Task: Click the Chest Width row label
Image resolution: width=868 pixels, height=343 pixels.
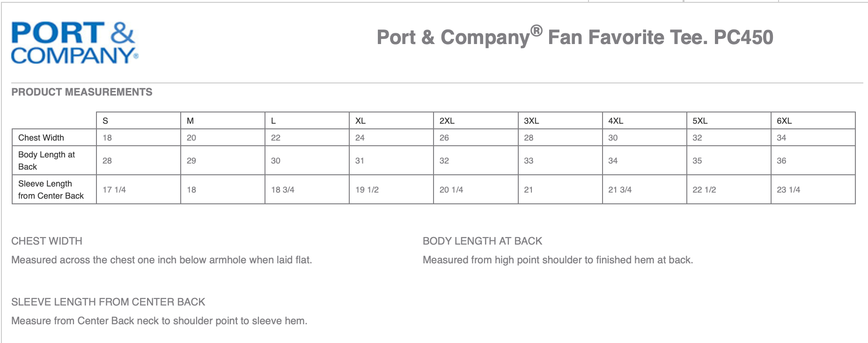Action: 41,138
